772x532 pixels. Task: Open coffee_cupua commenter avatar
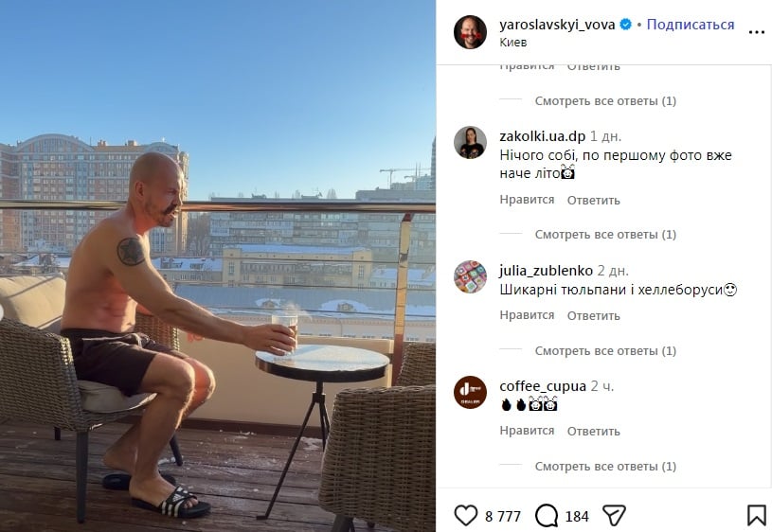point(470,392)
